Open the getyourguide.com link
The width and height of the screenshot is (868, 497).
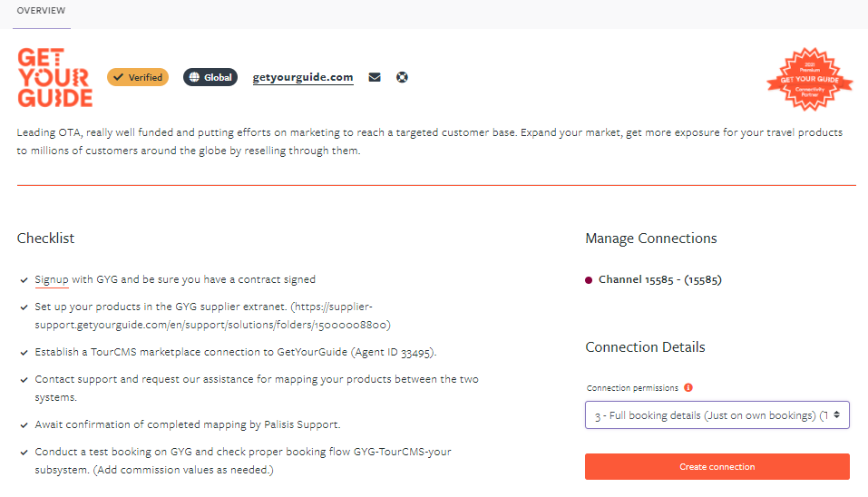coord(303,77)
